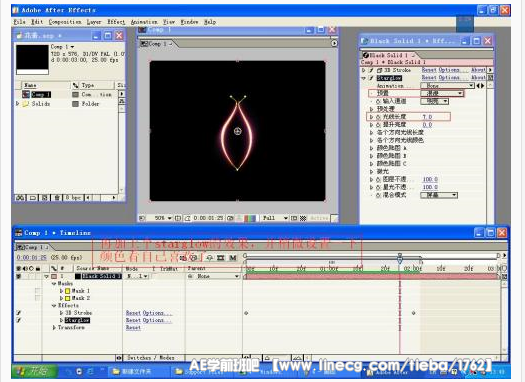
Task: Open the Edit menu
Action: pos(37,22)
